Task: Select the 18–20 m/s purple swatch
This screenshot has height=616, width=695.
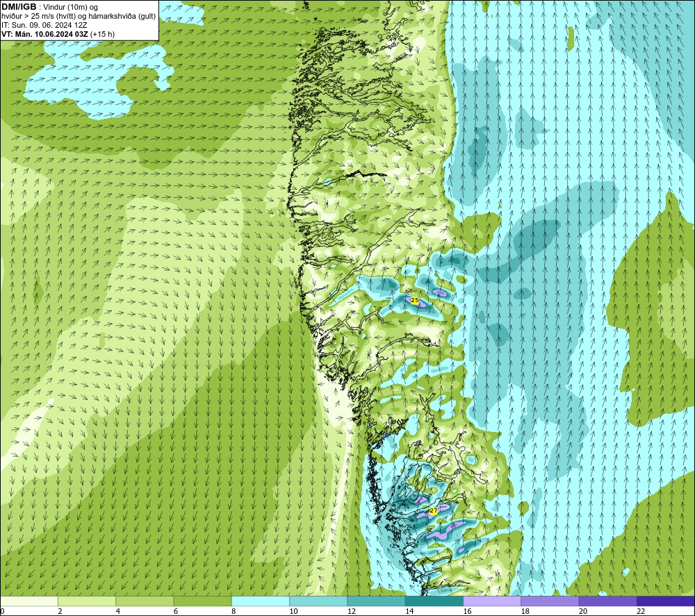Action: point(550,601)
